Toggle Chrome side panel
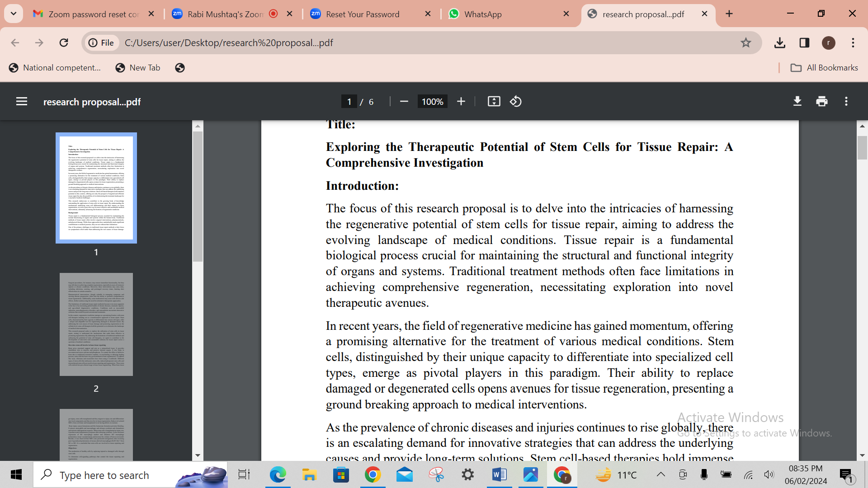 804,42
